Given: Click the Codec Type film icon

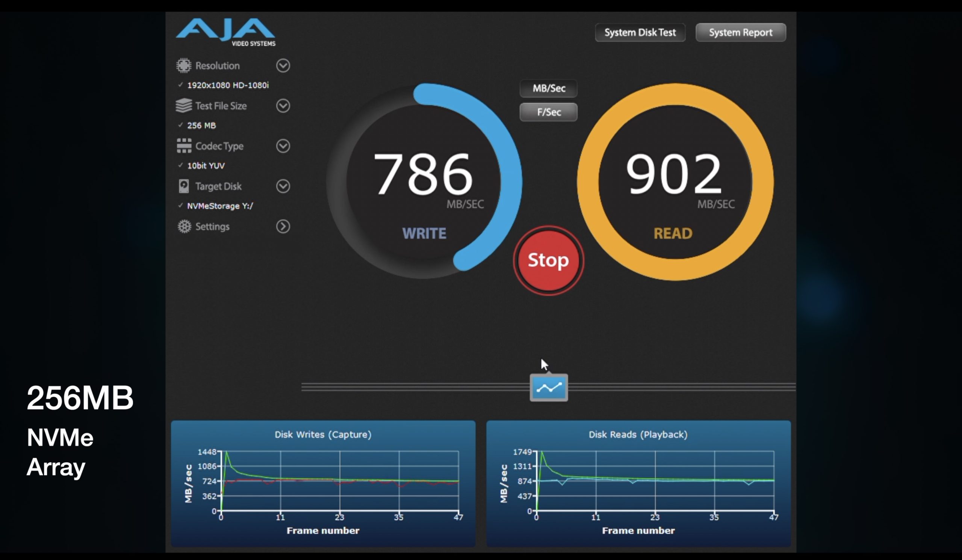Looking at the screenshot, I should (x=184, y=146).
